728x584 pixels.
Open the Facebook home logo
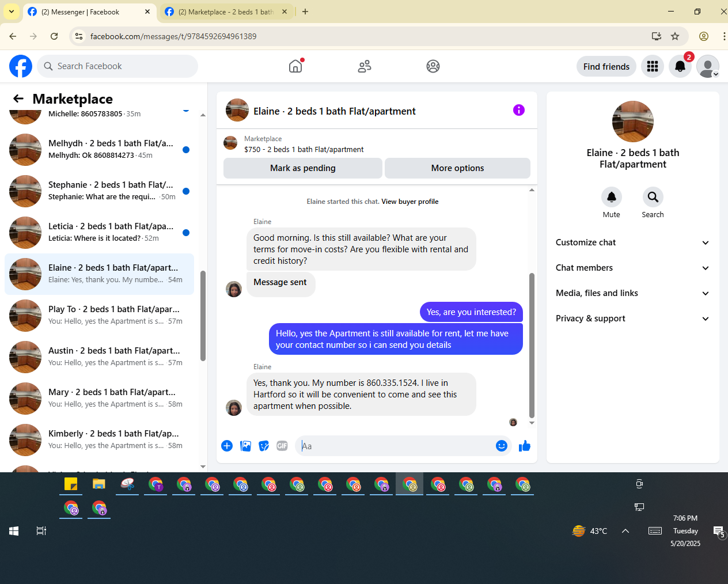click(x=21, y=66)
